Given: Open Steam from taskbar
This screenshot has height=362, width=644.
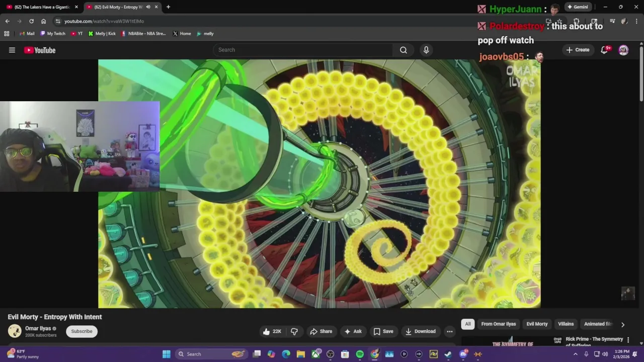Looking at the screenshot, I should pos(448,354).
